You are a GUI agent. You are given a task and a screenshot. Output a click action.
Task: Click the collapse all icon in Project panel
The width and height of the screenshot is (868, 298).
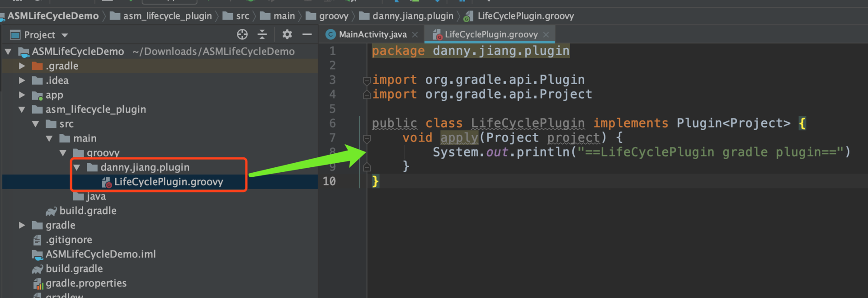click(x=262, y=34)
